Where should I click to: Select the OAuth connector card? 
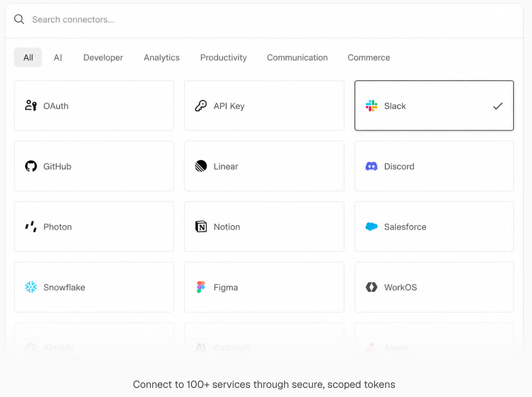94,106
